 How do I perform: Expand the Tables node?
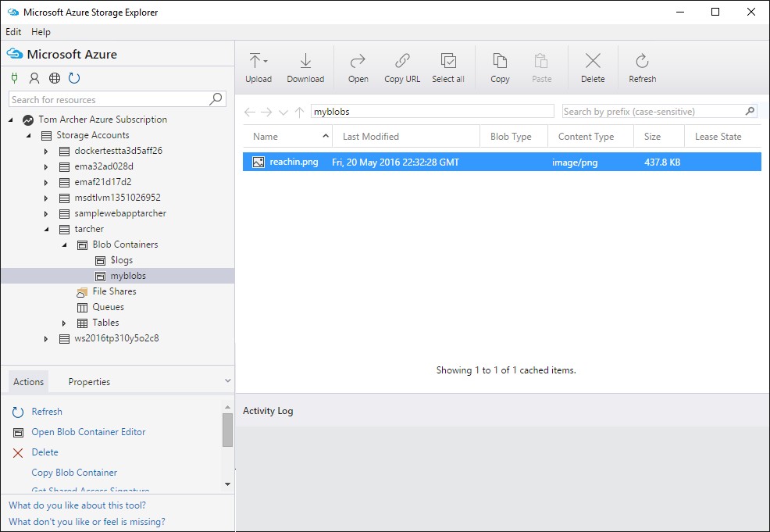(x=64, y=323)
